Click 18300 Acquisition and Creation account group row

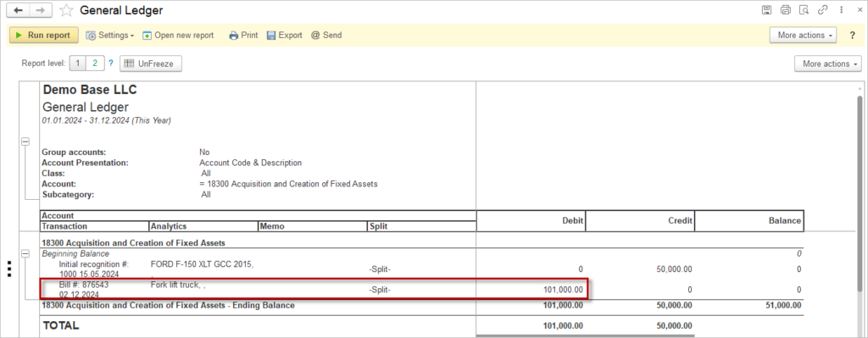pyautogui.click(x=133, y=243)
